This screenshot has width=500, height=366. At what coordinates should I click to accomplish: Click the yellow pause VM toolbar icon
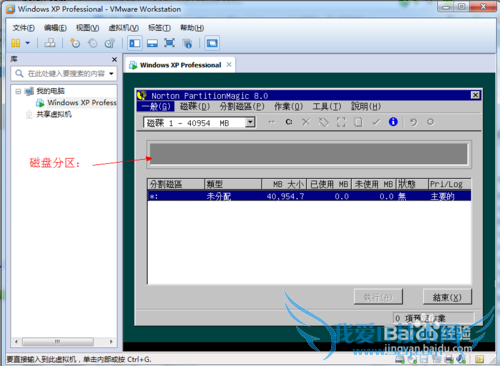[16, 43]
